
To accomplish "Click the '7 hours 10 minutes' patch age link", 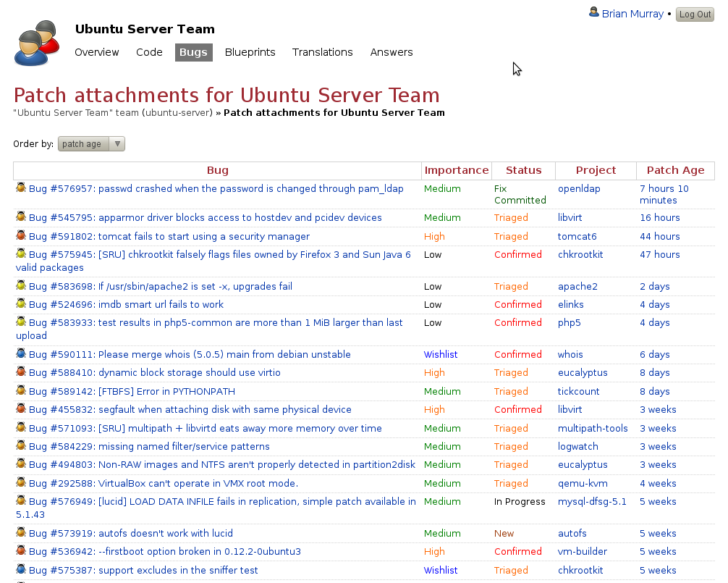I will pos(664,194).
